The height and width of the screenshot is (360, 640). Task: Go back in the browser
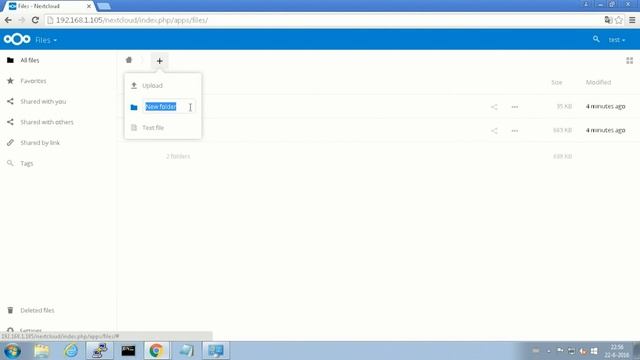pos(8,20)
